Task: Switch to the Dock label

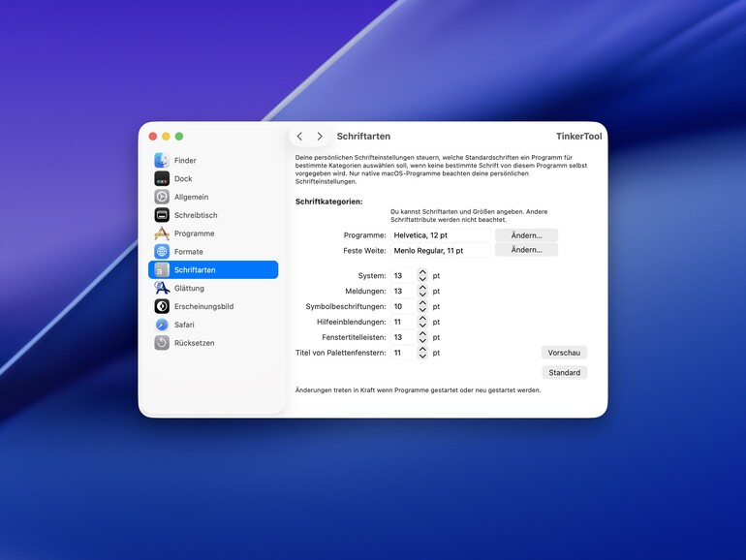Action: point(183,178)
